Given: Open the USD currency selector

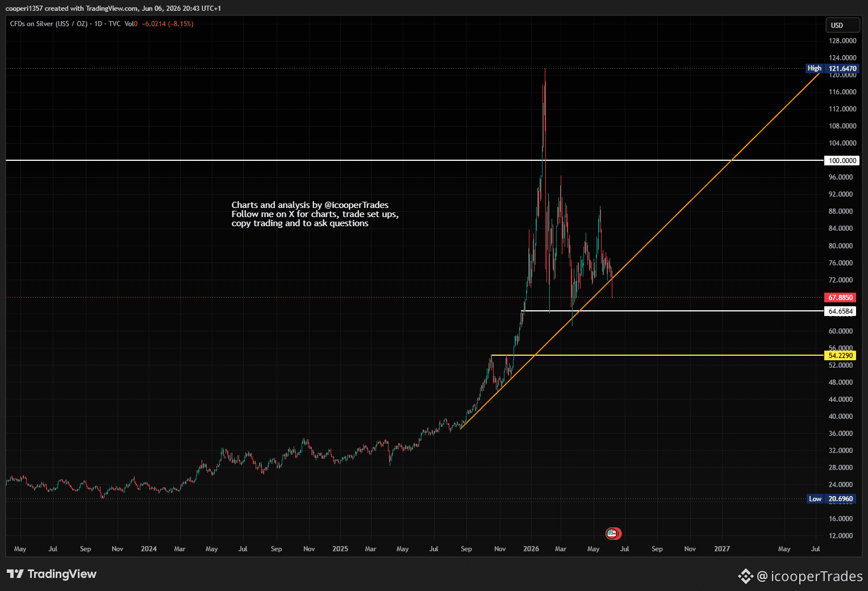Looking at the screenshot, I should 842,25.
